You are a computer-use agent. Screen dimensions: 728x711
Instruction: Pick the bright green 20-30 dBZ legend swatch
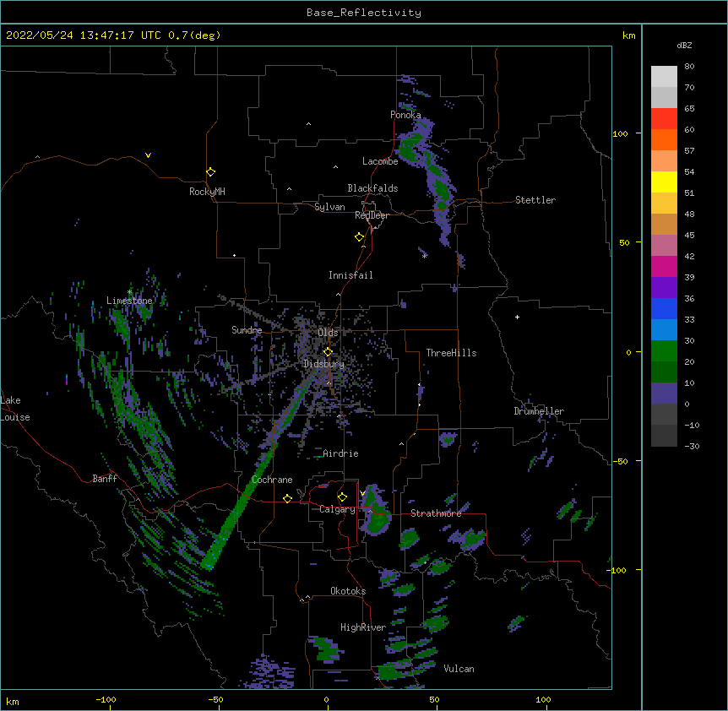click(x=664, y=351)
